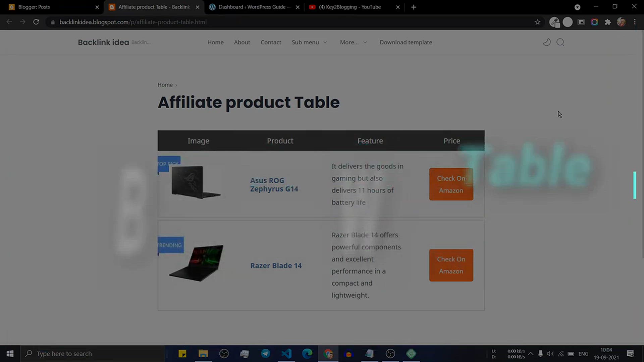Open Visual Studio Code from taskbar
The width and height of the screenshot is (644, 362).
(286, 354)
